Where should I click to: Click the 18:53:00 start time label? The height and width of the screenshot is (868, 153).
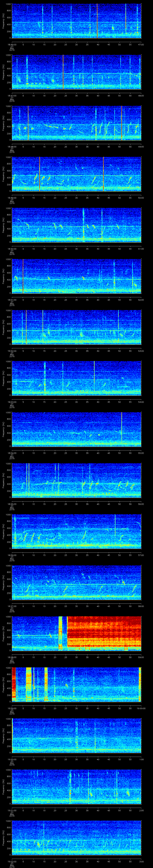click(x=12, y=402)
